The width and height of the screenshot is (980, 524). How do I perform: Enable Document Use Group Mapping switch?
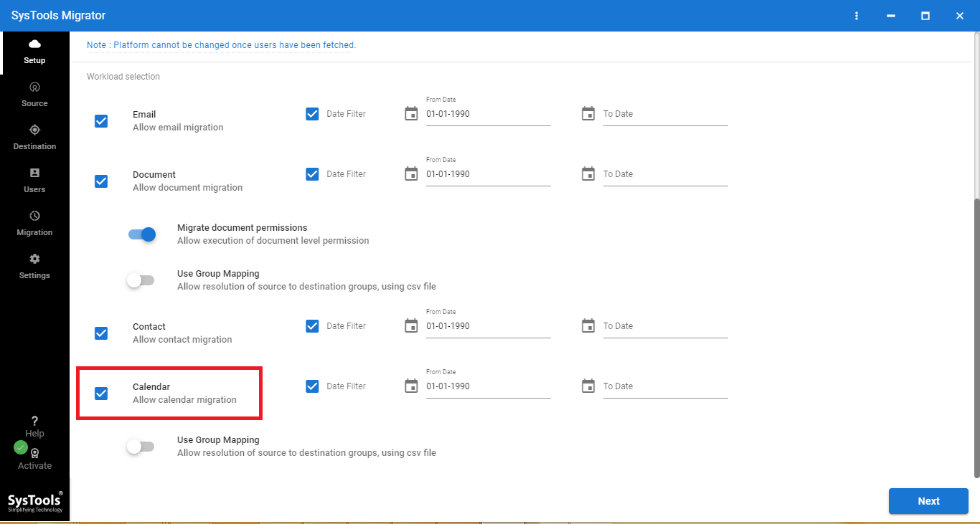(x=141, y=280)
